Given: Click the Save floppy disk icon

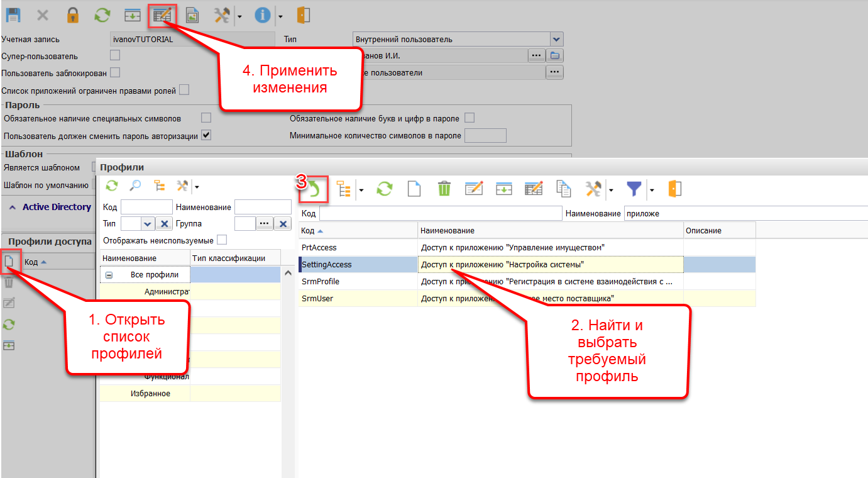Looking at the screenshot, I should pos(13,15).
